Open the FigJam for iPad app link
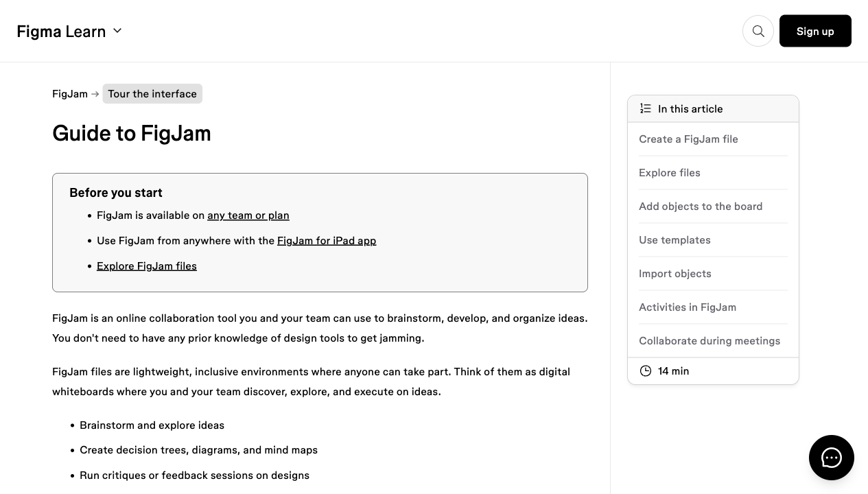 [x=327, y=241]
